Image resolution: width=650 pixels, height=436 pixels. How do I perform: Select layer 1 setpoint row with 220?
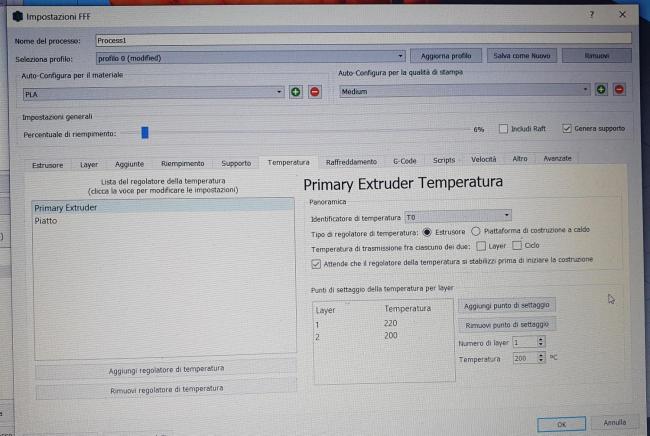[x=383, y=324]
